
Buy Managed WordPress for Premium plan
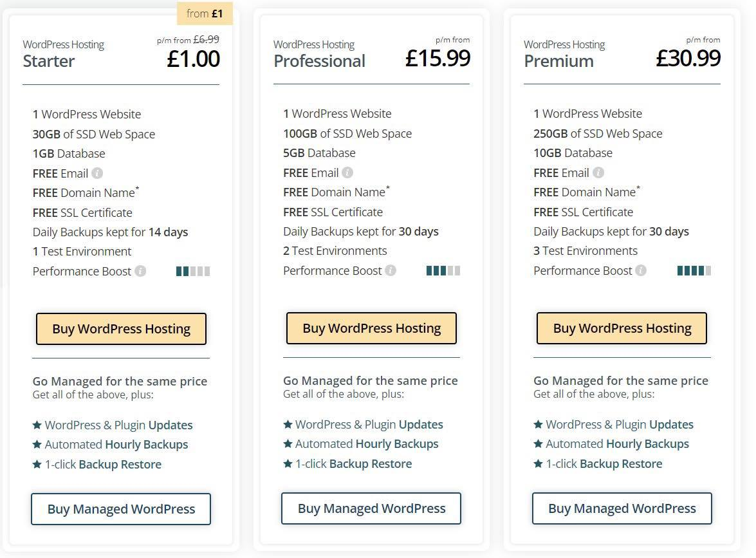pos(622,508)
